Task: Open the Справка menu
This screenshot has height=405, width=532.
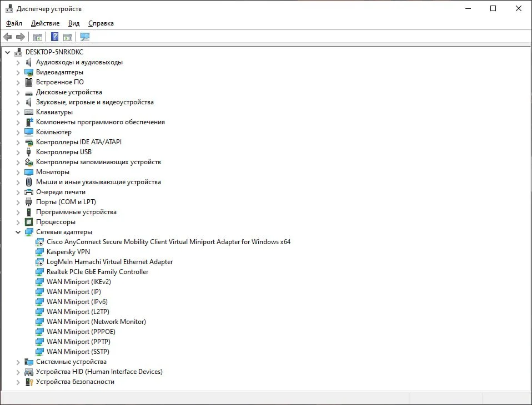Action: point(101,23)
